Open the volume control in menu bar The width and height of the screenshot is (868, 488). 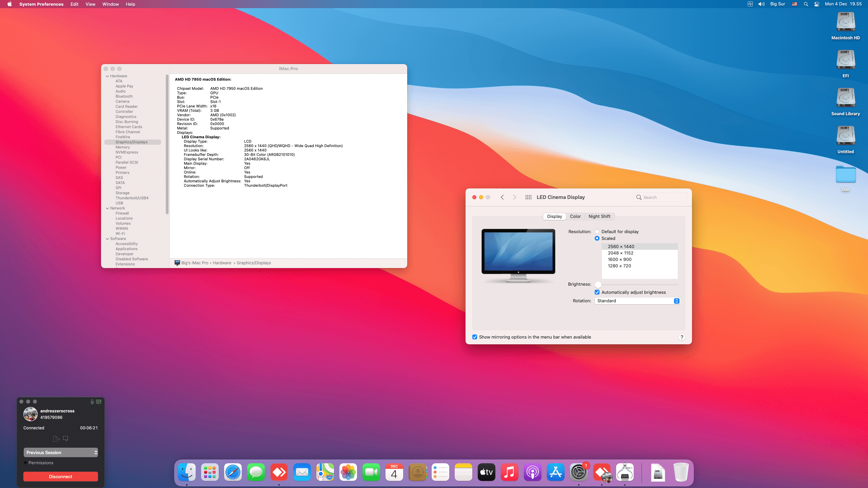click(x=762, y=4)
